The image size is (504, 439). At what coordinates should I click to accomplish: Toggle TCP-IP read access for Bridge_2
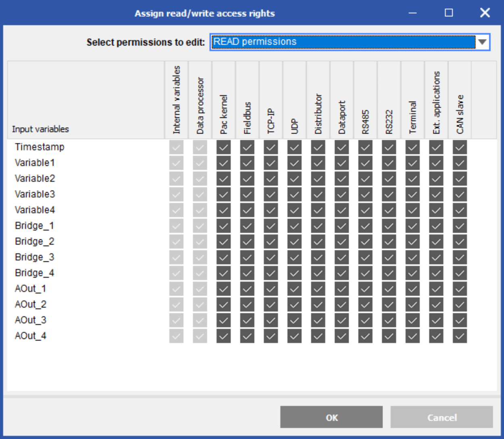(271, 241)
